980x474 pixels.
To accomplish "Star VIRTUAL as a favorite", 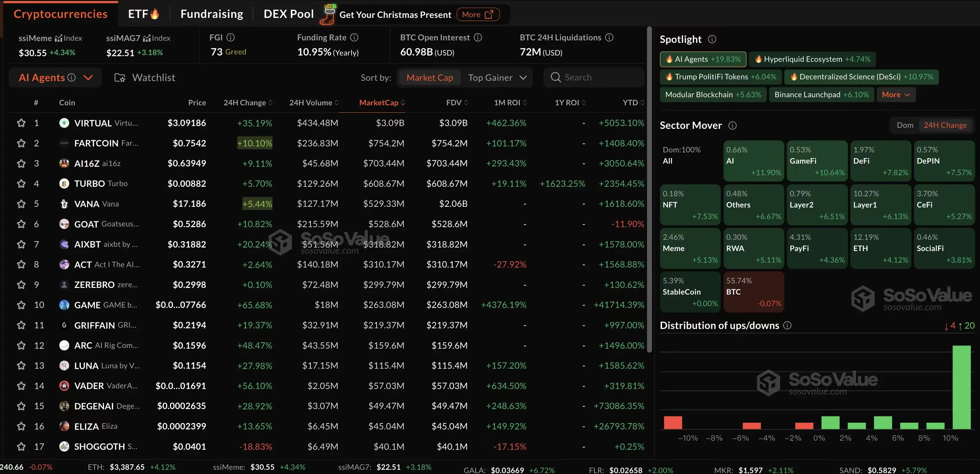I will (21, 123).
